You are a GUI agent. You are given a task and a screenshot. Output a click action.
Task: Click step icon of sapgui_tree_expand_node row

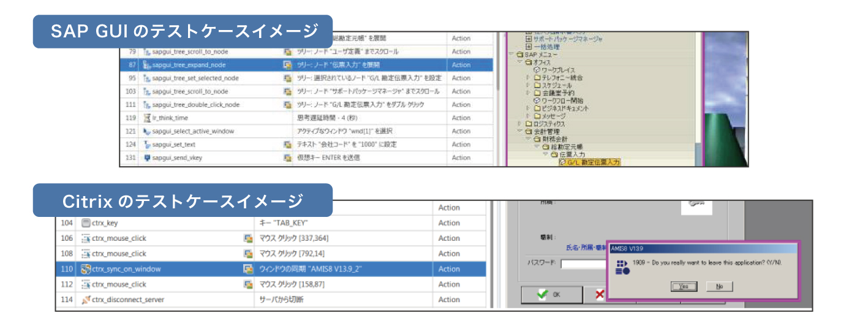(x=147, y=65)
